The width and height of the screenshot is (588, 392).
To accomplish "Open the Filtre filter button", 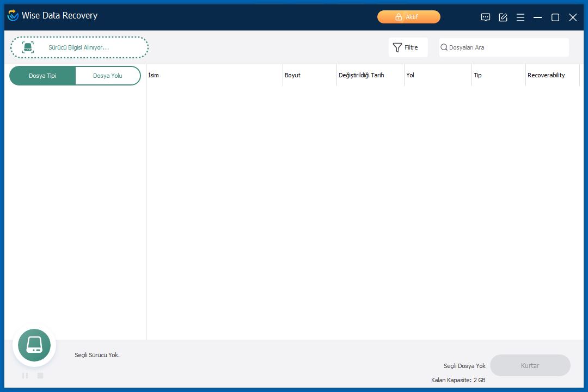I will click(408, 47).
